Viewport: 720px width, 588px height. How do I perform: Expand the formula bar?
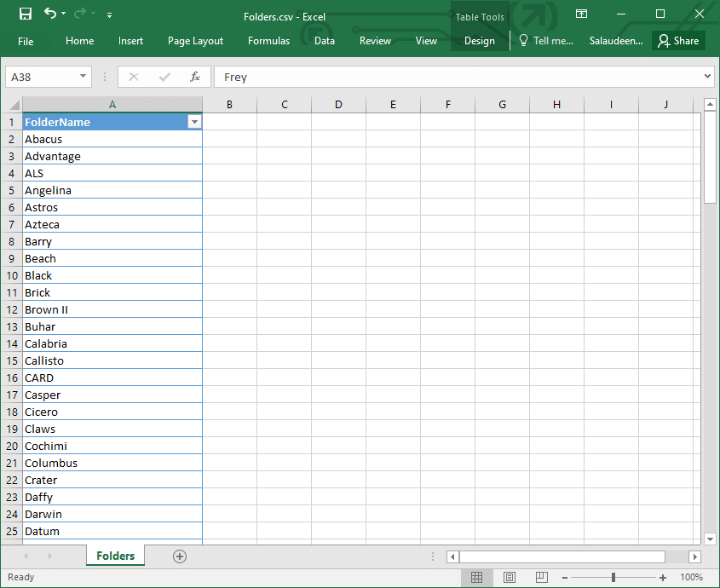click(707, 77)
